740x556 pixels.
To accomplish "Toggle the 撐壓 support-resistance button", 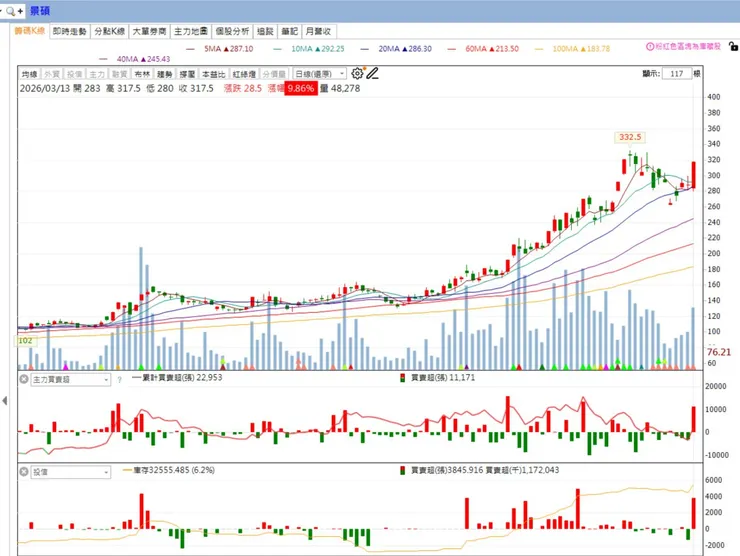I will pyautogui.click(x=187, y=74).
